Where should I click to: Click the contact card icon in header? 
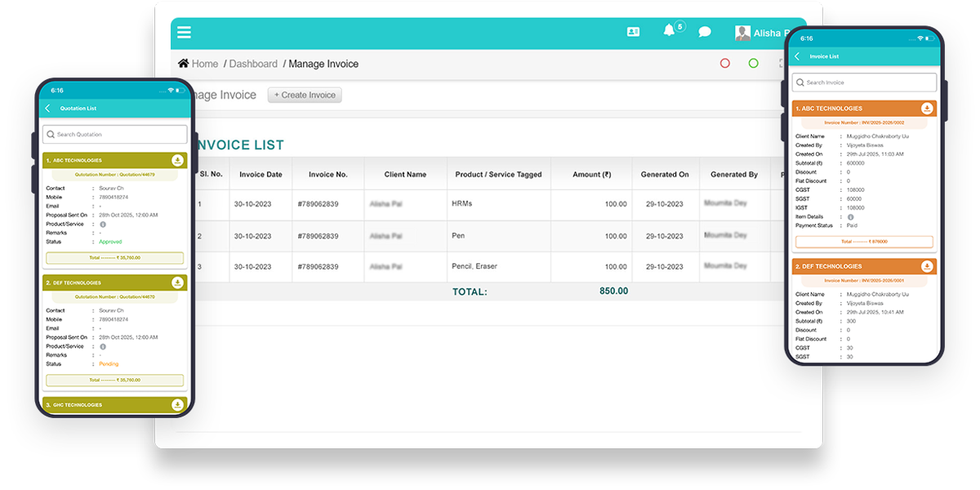(633, 32)
